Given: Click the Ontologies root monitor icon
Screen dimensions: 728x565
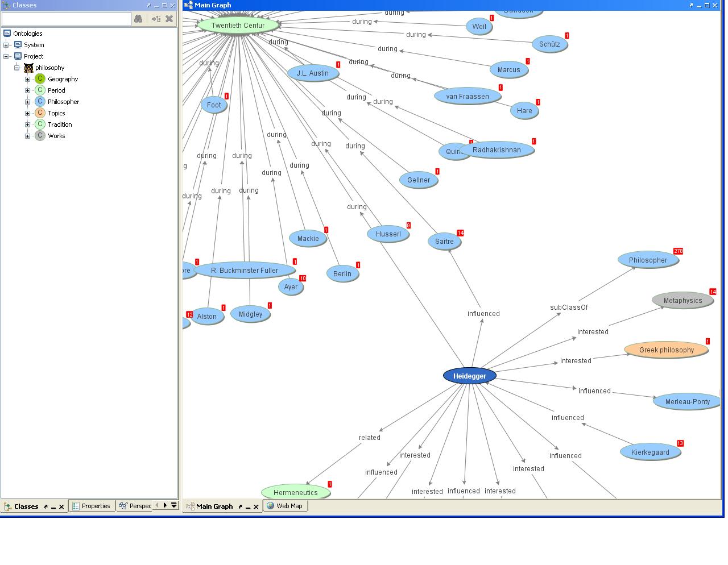Looking at the screenshot, I should (x=7, y=34).
